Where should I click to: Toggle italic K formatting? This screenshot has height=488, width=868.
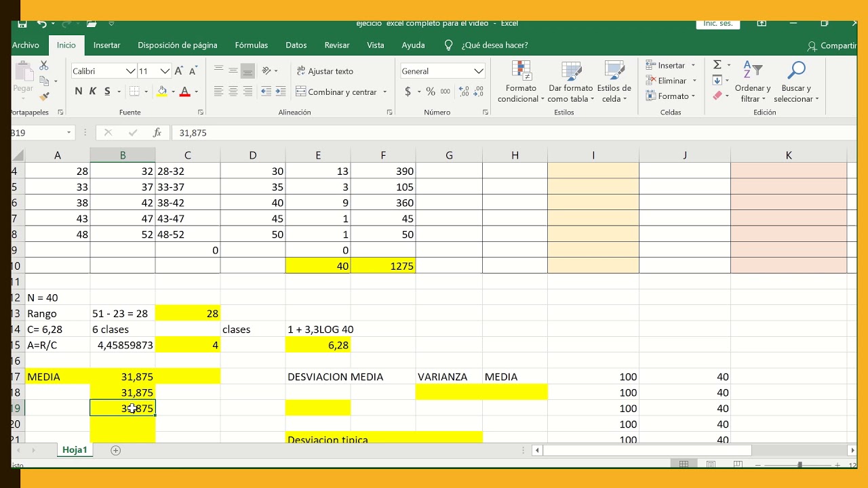(93, 91)
